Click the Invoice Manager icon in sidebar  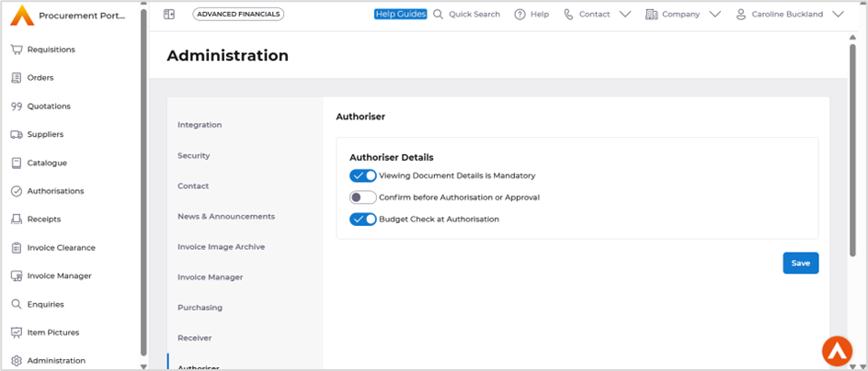[16, 275]
